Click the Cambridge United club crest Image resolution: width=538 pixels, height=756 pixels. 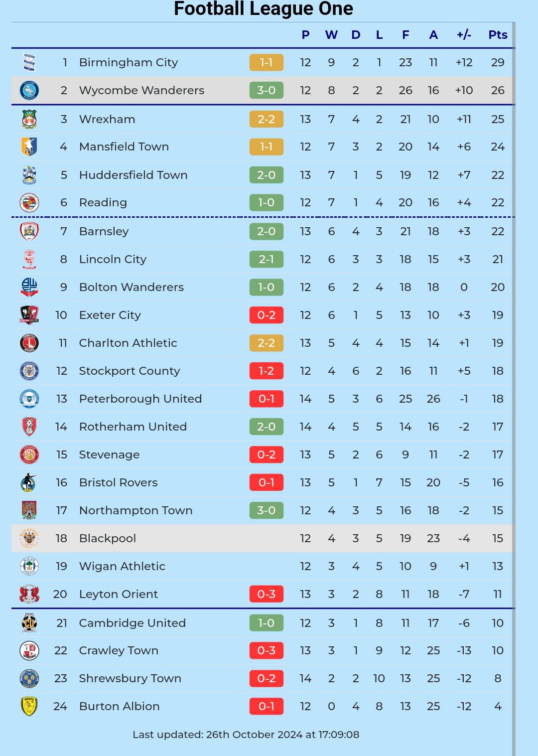point(29,623)
